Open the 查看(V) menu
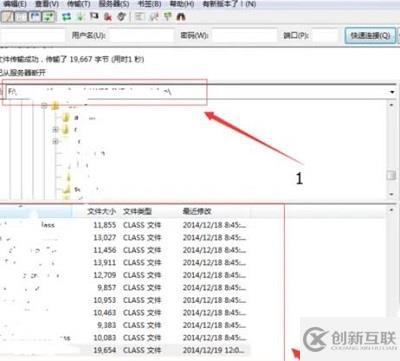 pyautogui.click(x=47, y=4)
